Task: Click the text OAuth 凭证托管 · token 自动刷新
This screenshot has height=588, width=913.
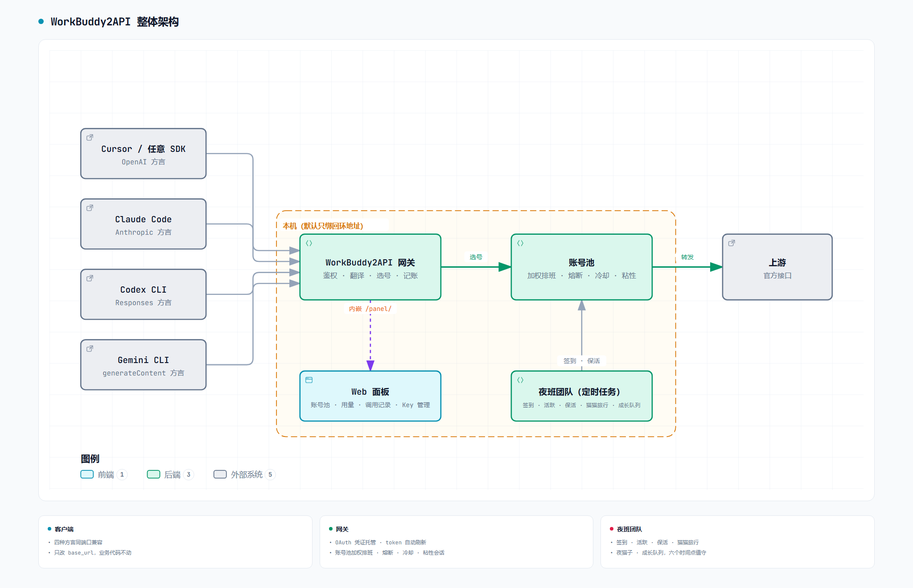Action: pyautogui.click(x=381, y=542)
